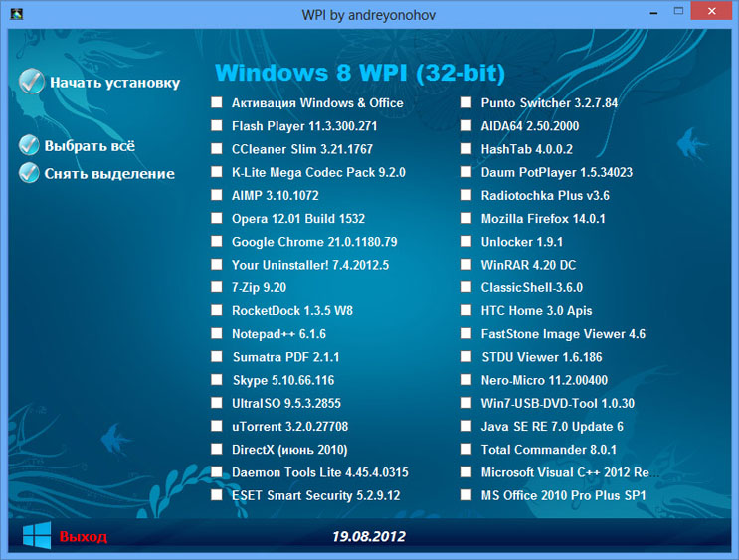Enable the Flash Player 11.3.300.271 checkbox

coord(217,126)
